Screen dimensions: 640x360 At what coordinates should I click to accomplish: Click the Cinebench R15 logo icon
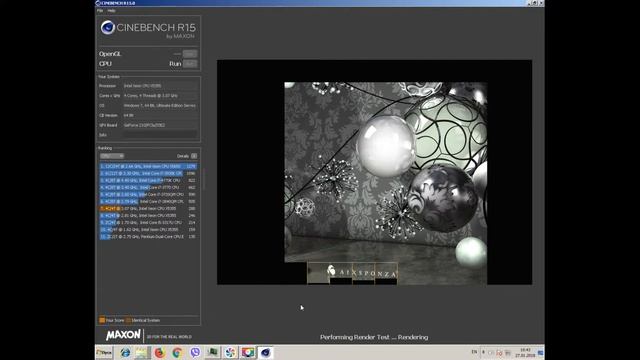tap(107, 27)
